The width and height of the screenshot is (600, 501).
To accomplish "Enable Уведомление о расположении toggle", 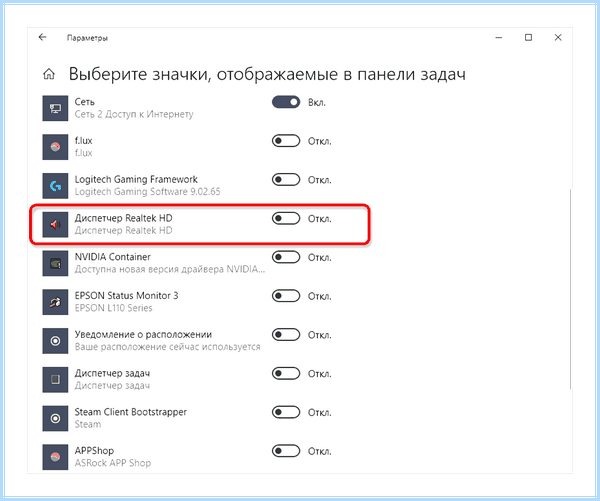I will 286,335.
